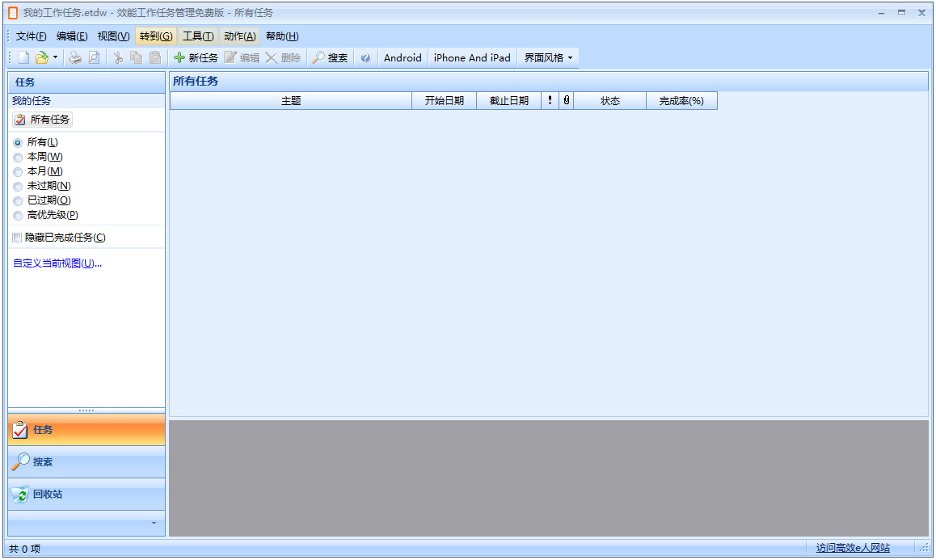Viewport: 936px width, 560px height.
Task: Enable the 隐藏已完成任务 checkbox
Action: [x=17, y=238]
